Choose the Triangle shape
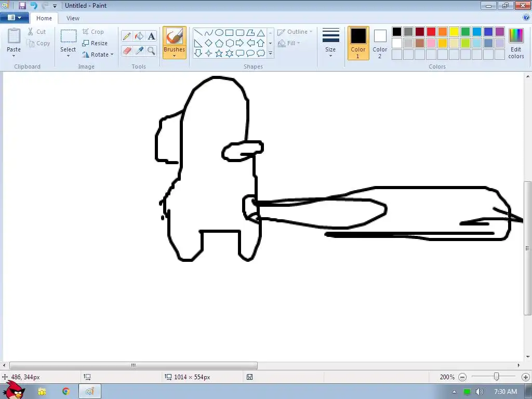The image size is (532, 399). coord(261,33)
